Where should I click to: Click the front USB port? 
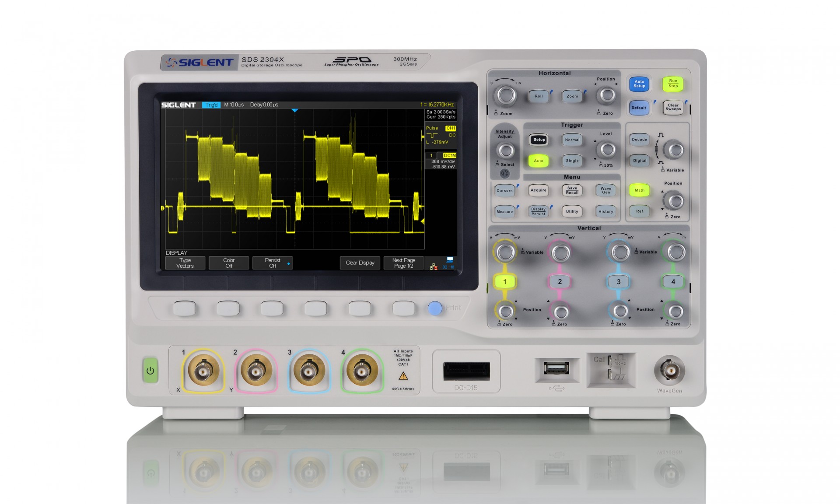tap(556, 368)
